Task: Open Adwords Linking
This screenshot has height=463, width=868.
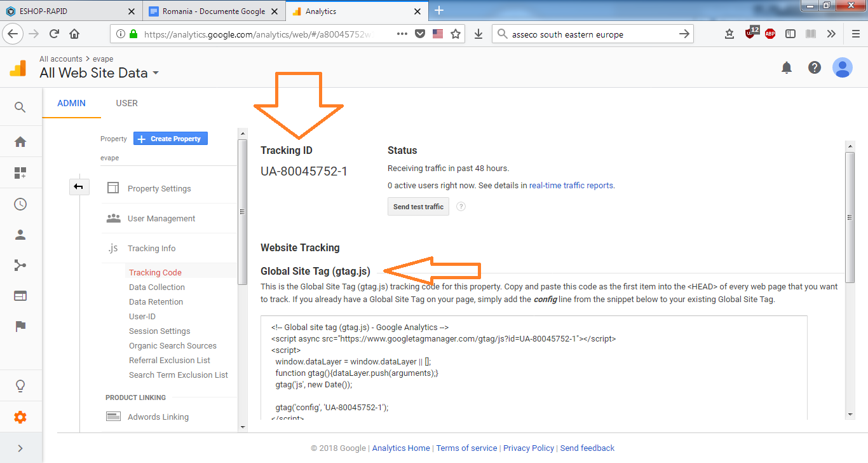Action: 158,417
